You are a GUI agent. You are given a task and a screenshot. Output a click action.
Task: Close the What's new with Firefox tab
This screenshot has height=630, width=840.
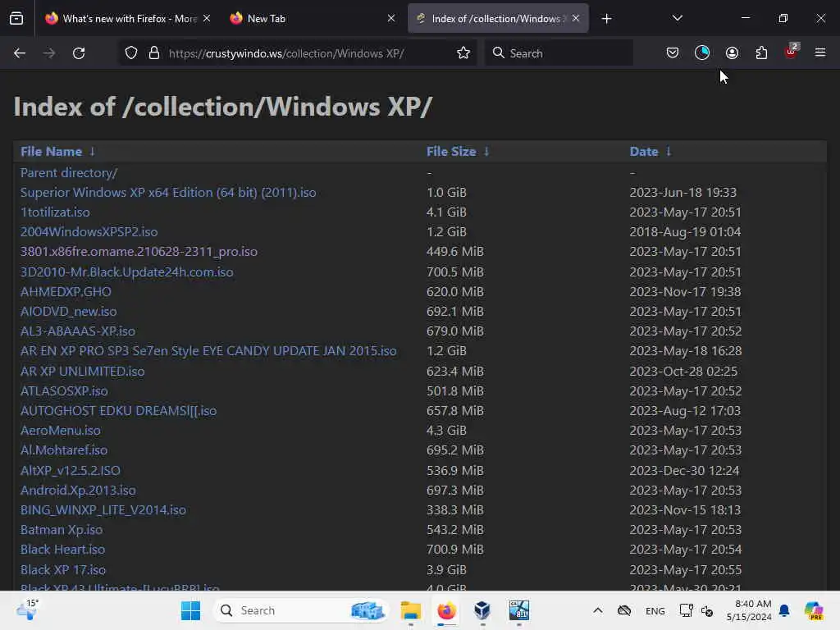pos(207,18)
